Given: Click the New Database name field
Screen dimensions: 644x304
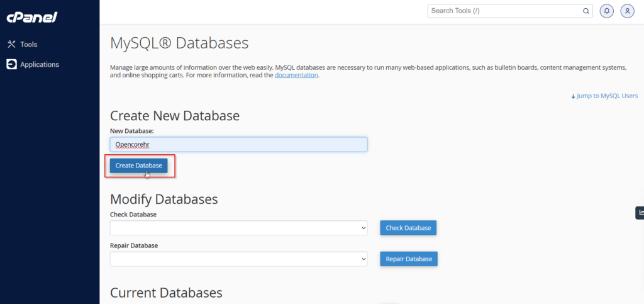Looking at the screenshot, I should point(238,144).
